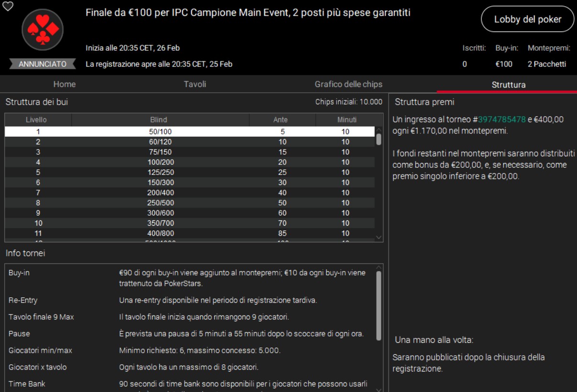Select the Grafico delle chips tab

(348, 84)
